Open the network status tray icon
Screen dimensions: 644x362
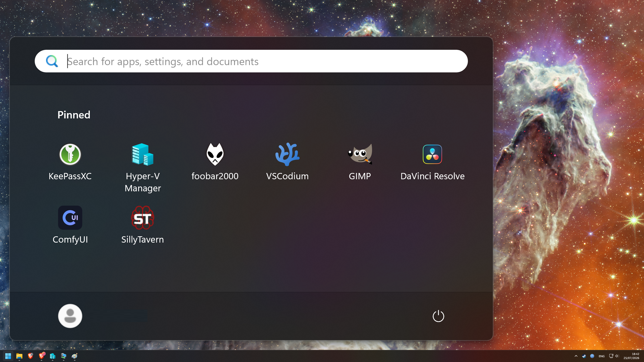click(x=611, y=356)
